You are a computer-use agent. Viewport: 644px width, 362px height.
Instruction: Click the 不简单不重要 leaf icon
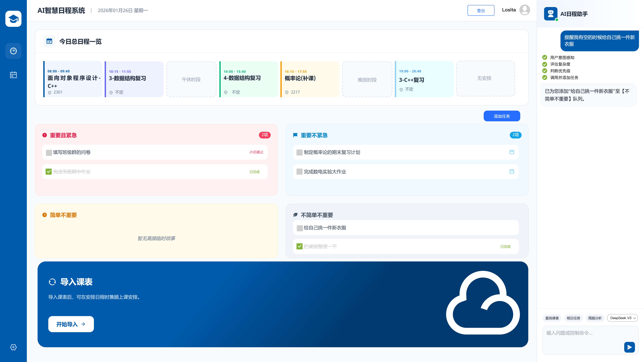pyautogui.click(x=295, y=215)
